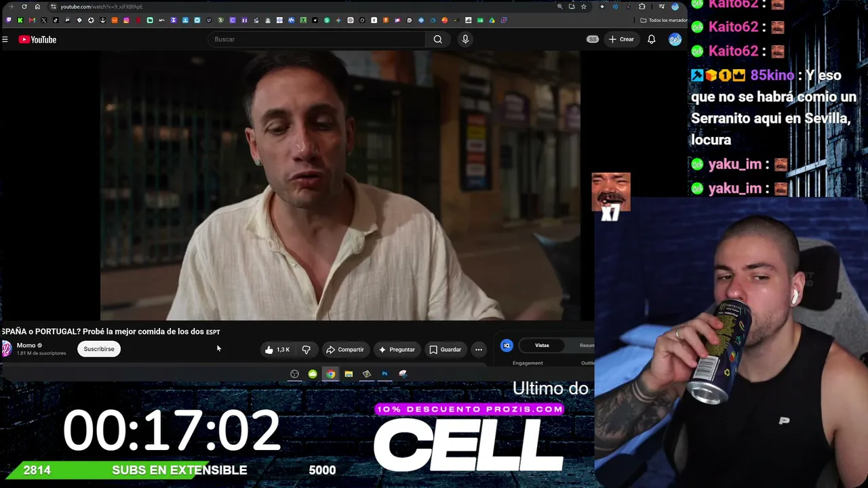This screenshot has width=868, height=488.
Task: Click the YouTube video player
Action: point(340,185)
